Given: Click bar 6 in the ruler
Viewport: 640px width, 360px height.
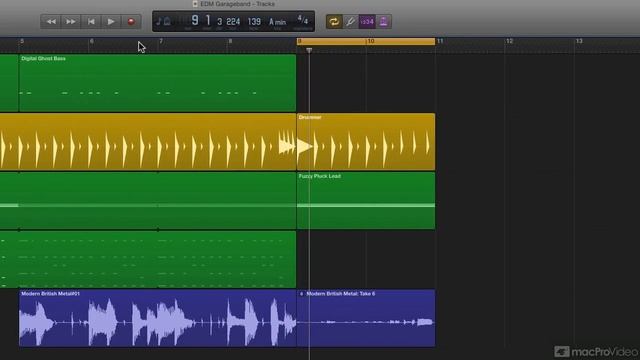Looking at the screenshot, I should pos(91,41).
